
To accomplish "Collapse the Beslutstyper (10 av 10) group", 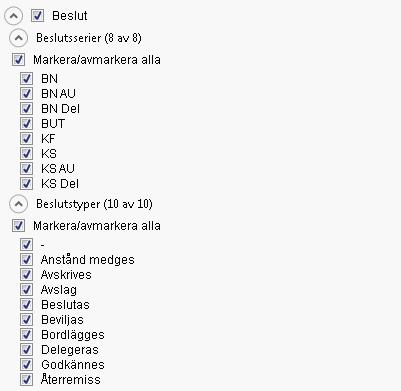I will [x=19, y=204].
